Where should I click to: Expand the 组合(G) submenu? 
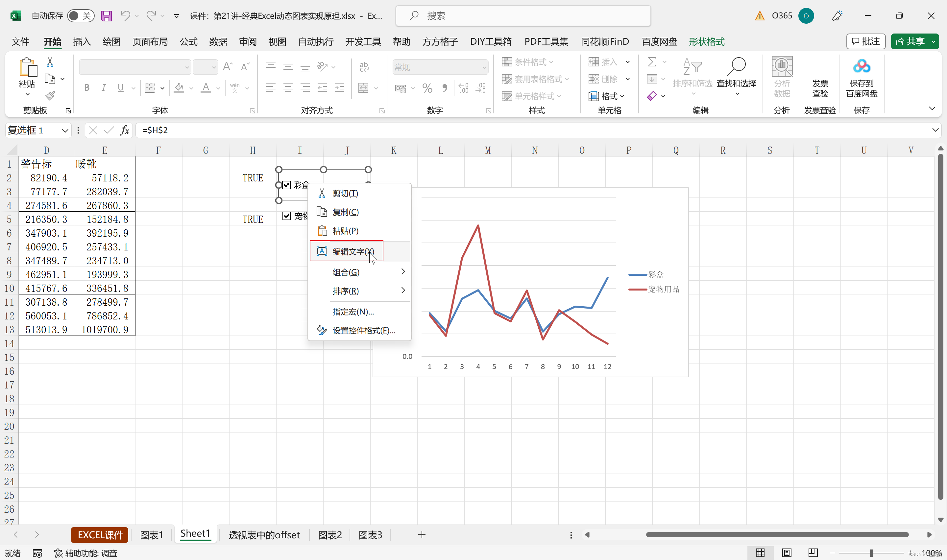coord(360,272)
